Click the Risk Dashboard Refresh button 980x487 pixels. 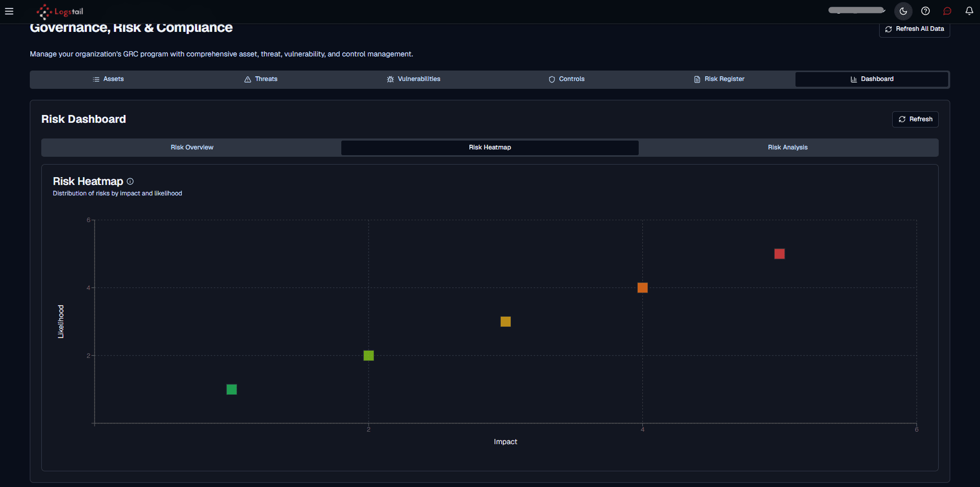point(915,119)
